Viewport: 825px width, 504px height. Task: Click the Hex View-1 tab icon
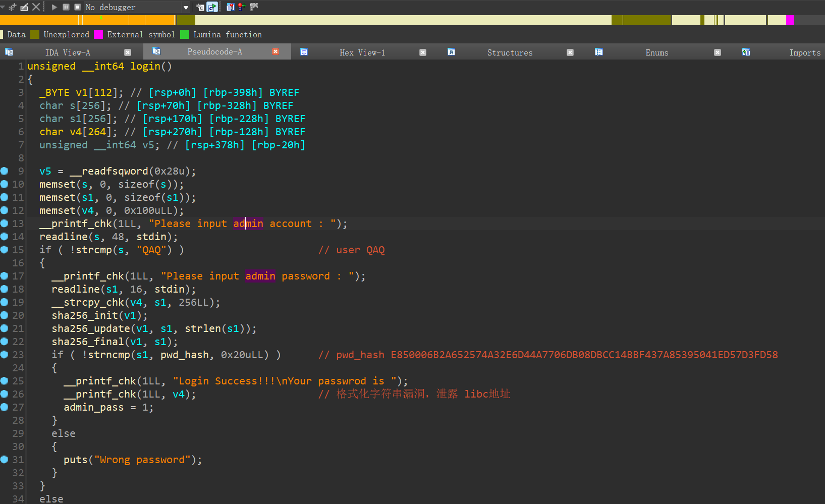tap(304, 52)
